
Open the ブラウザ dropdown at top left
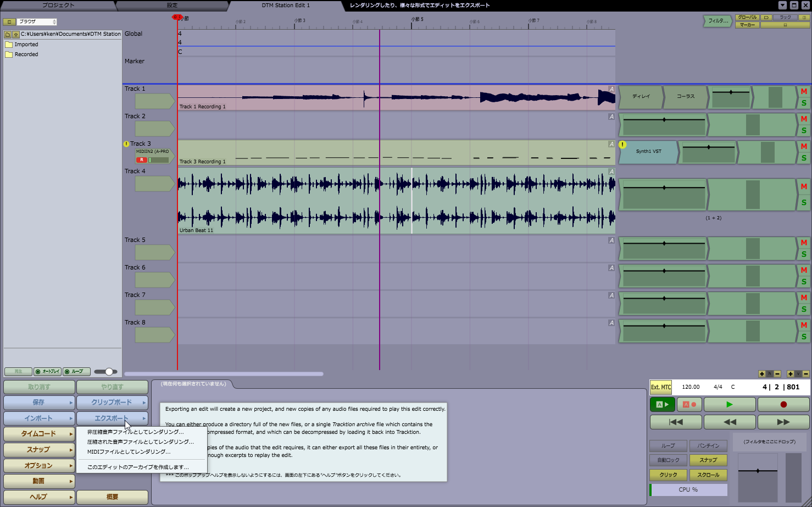(37, 21)
